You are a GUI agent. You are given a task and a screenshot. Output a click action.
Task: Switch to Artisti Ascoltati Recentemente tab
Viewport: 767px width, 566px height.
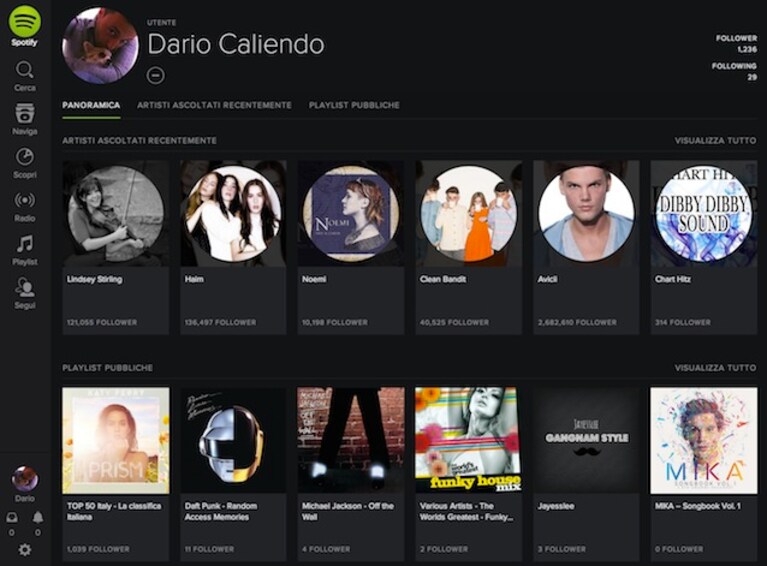214,105
